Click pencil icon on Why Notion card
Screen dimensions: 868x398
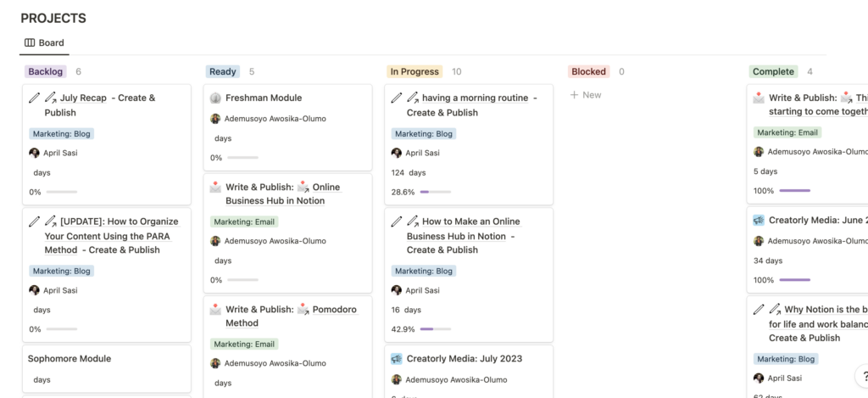pyautogui.click(x=759, y=309)
